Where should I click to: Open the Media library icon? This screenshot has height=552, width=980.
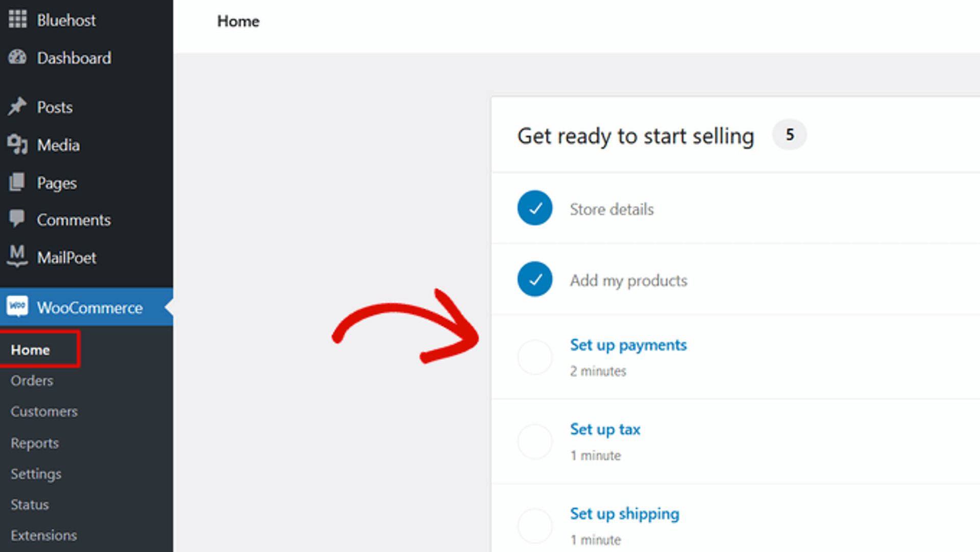click(x=17, y=145)
